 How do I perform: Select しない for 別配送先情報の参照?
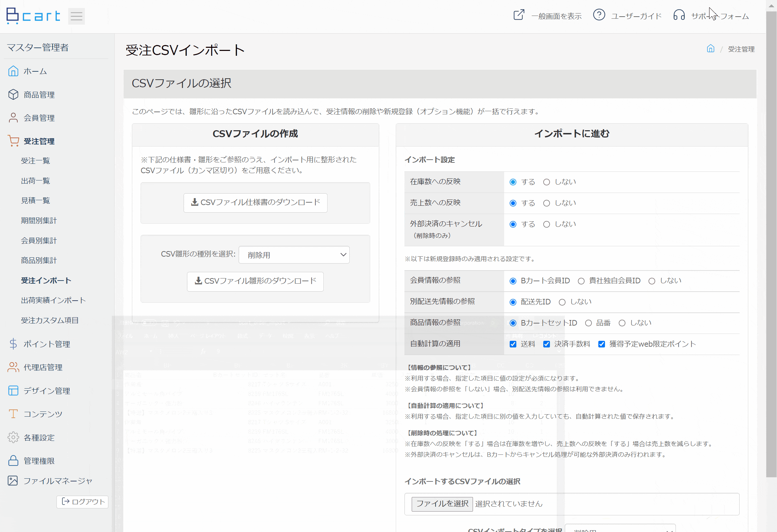click(562, 302)
